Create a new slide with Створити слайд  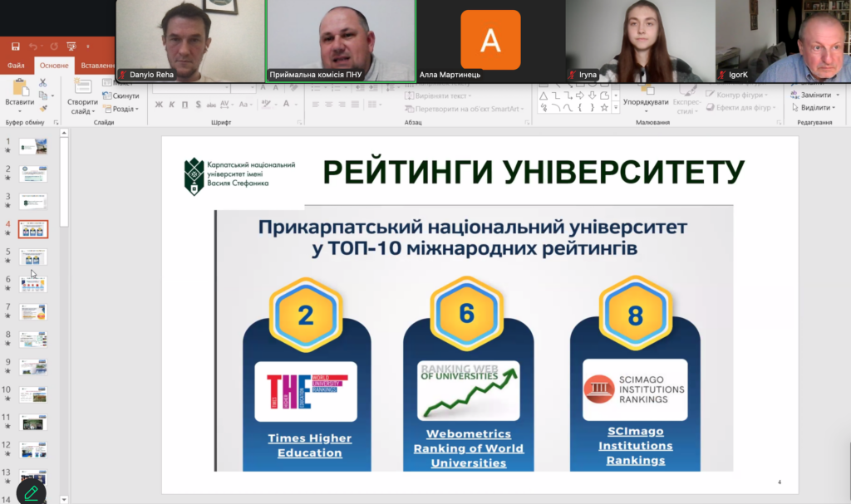click(x=82, y=98)
